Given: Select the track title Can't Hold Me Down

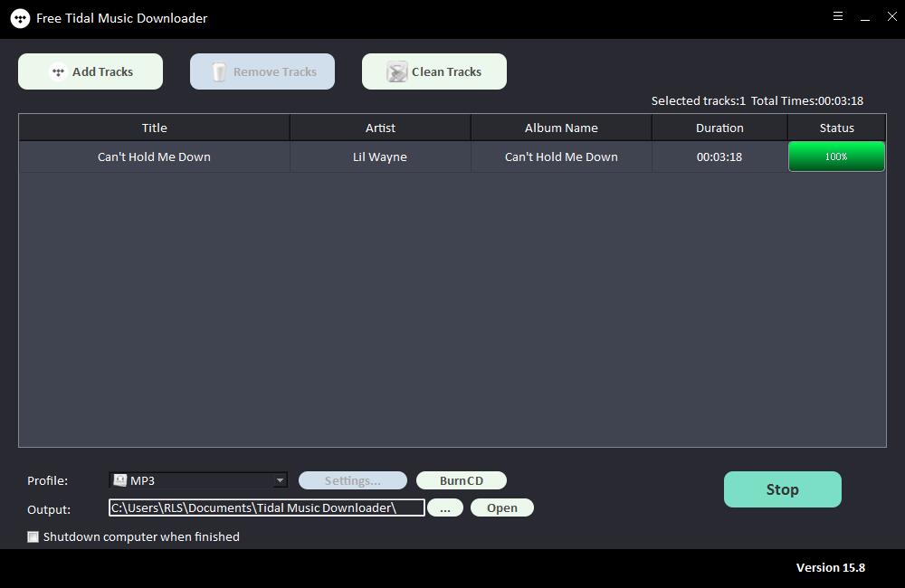Looking at the screenshot, I should (154, 157).
